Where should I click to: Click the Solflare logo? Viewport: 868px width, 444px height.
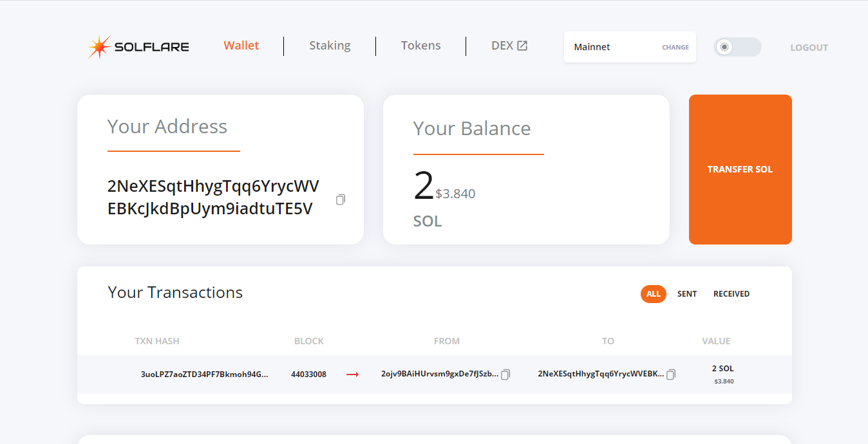[138, 47]
